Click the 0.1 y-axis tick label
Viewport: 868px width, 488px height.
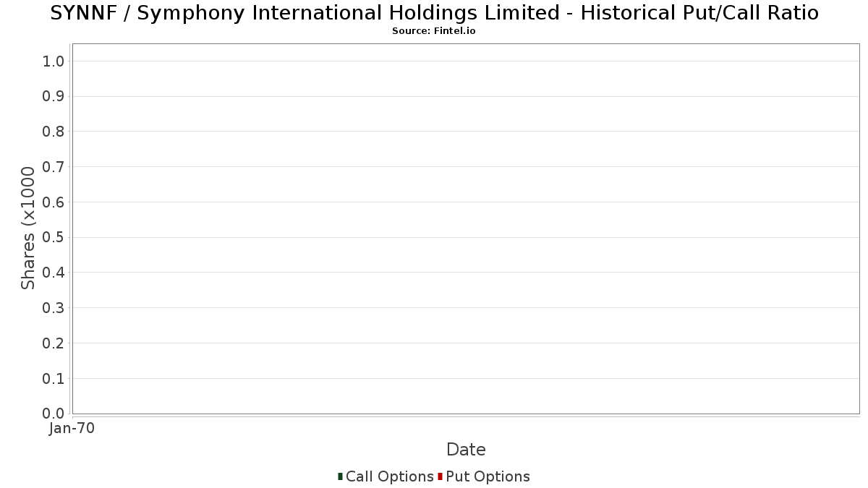tap(54, 378)
